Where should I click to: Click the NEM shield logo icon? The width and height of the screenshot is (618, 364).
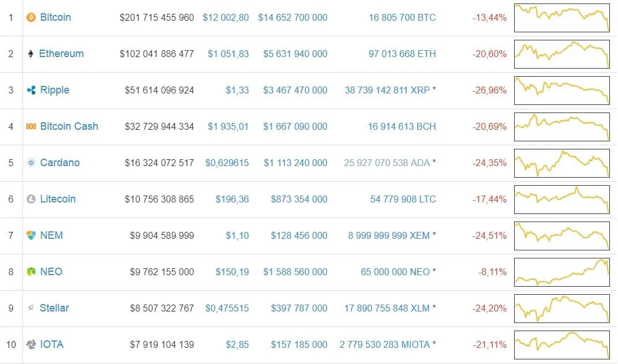point(31,235)
